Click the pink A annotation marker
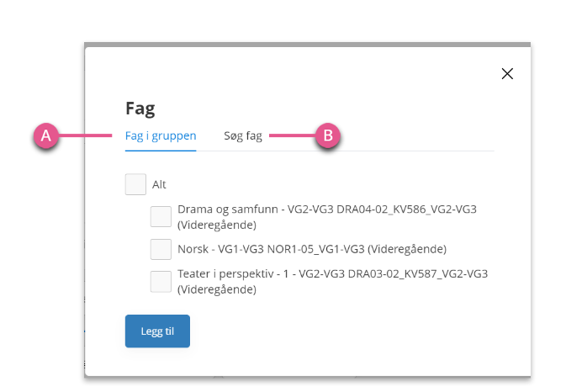 coord(46,136)
